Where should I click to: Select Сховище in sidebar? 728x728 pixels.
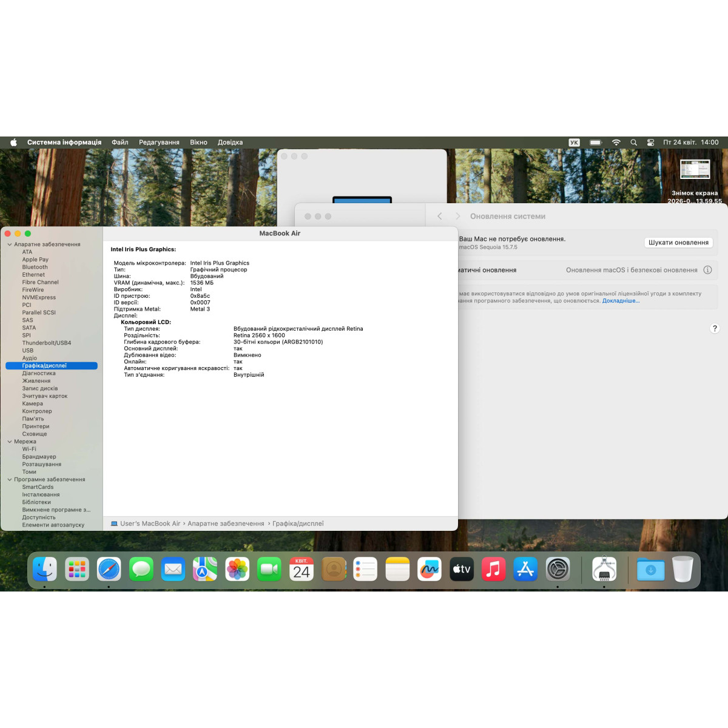[35, 434]
